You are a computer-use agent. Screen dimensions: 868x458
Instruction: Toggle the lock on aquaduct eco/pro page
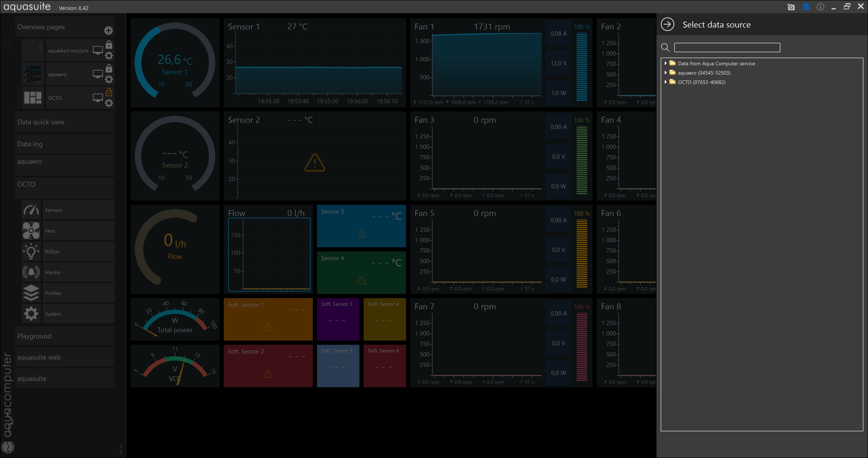(x=109, y=45)
